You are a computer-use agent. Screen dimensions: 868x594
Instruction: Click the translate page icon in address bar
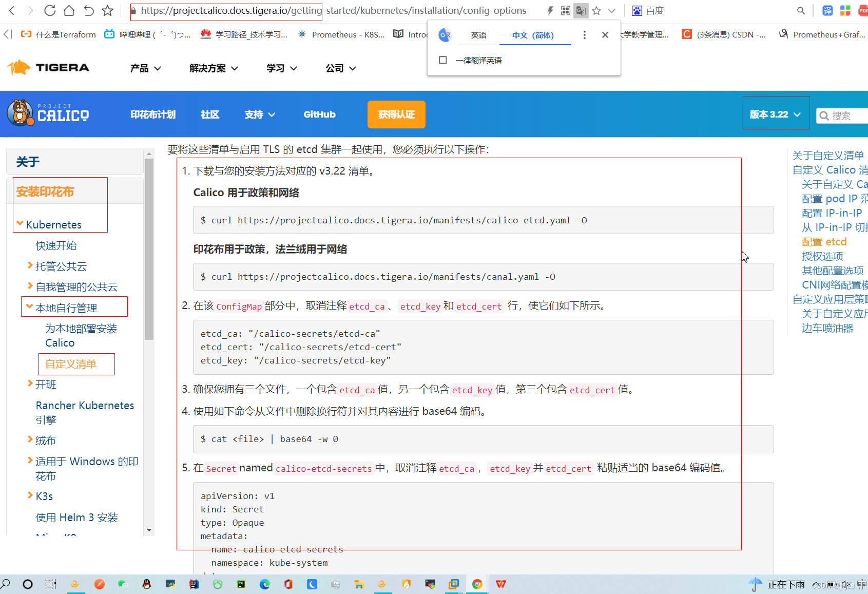point(581,11)
